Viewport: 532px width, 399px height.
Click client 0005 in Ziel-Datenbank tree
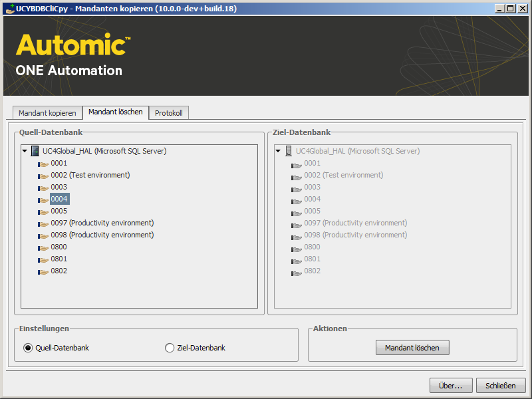pyautogui.click(x=312, y=211)
